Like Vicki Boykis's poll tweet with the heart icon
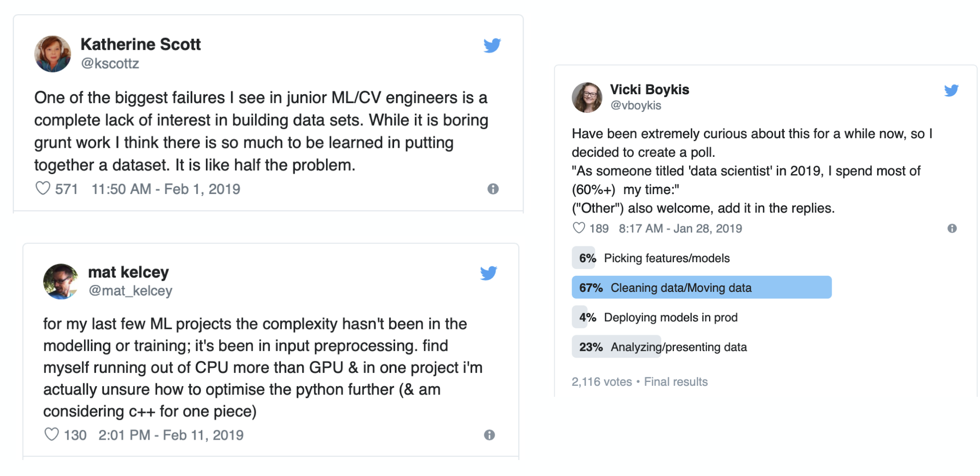 click(x=579, y=228)
